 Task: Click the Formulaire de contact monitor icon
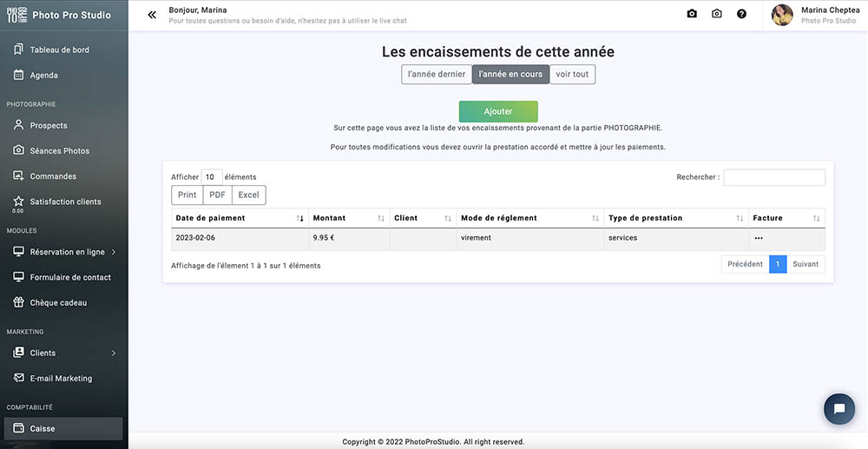point(18,277)
